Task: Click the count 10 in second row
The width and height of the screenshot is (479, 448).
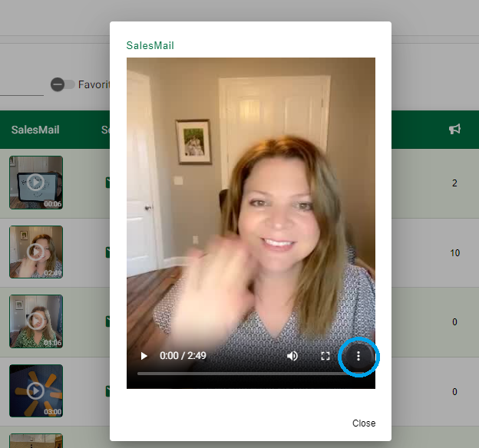Action: pyautogui.click(x=454, y=253)
